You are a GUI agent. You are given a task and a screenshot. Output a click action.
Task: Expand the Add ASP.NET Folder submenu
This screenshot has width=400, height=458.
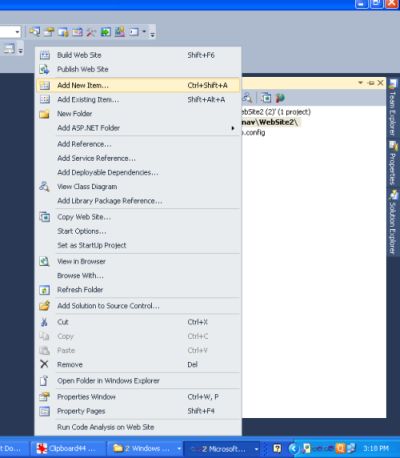[138, 128]
